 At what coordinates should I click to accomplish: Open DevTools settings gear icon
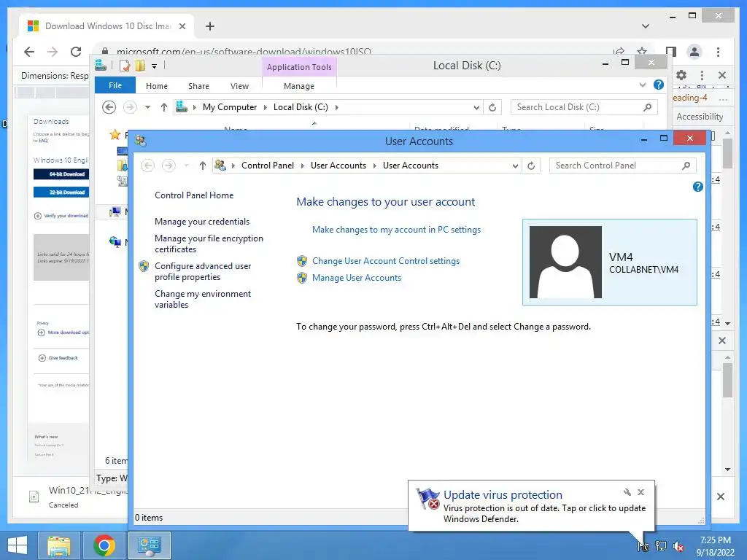[681, 75]
